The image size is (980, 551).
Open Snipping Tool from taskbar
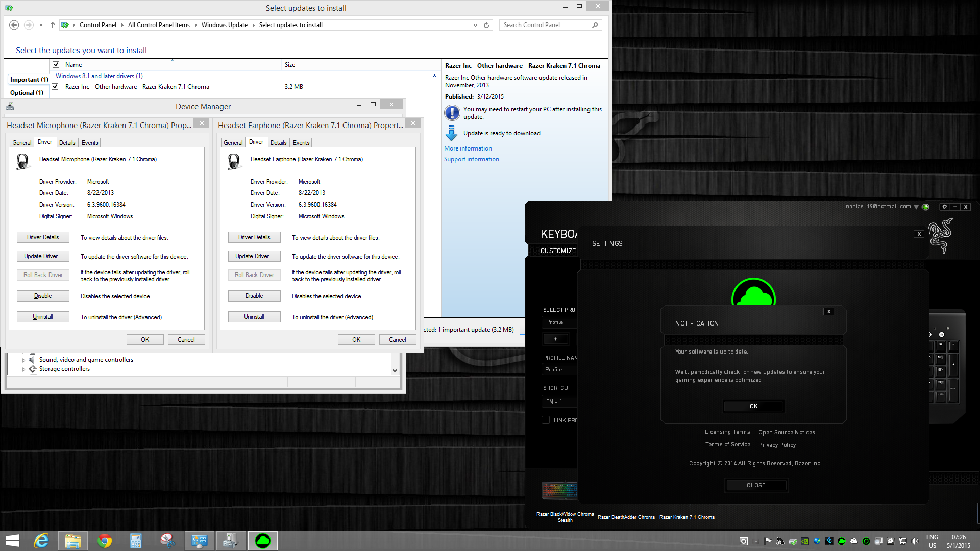pos(167,541)
